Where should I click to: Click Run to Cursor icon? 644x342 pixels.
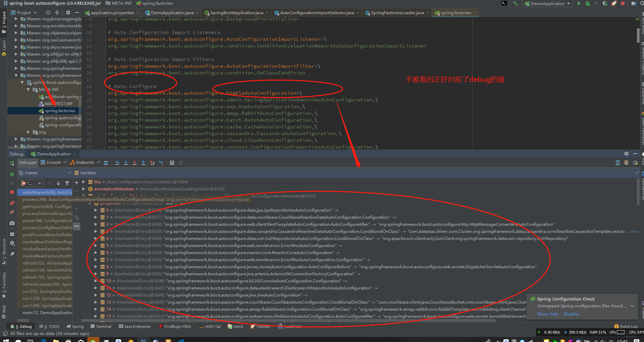[x=161, y=163]
